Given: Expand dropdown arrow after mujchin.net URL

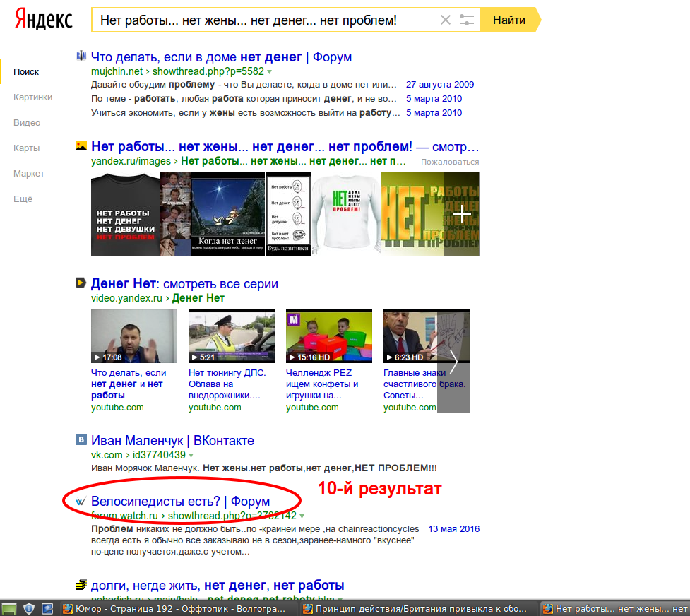Looking at the screenshot, I should point(269,72).
